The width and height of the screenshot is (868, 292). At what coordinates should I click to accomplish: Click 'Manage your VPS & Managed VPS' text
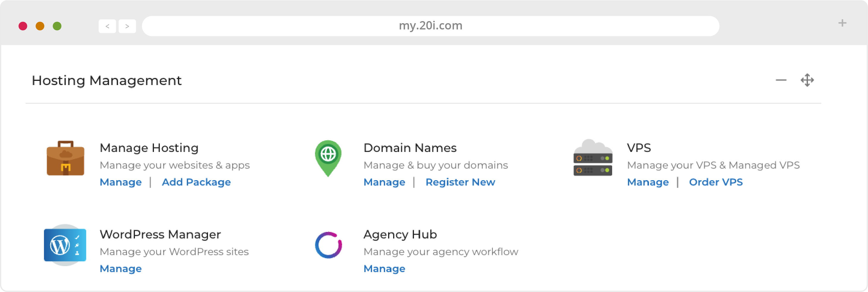(x=713, y=165)
